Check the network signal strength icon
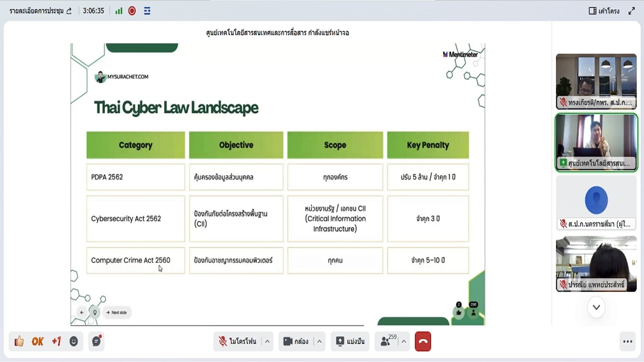This screenshot has height=362, width=644. pos(118,11)
